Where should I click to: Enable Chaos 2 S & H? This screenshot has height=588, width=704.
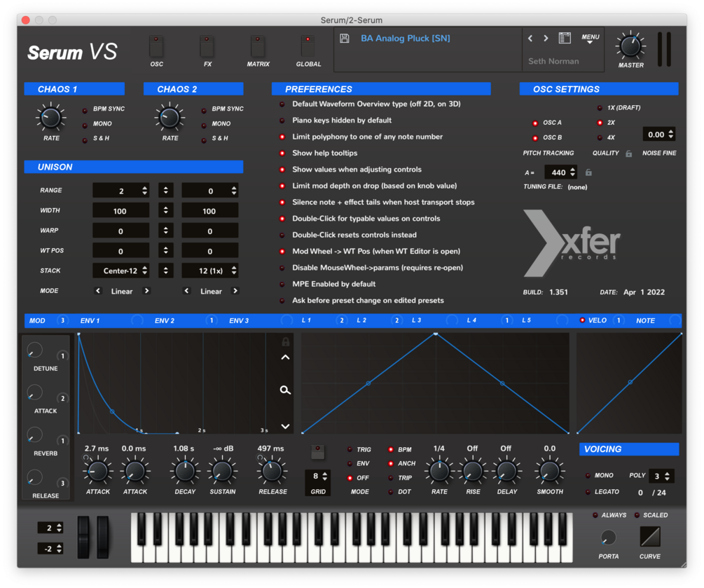[x=204, y=139]
